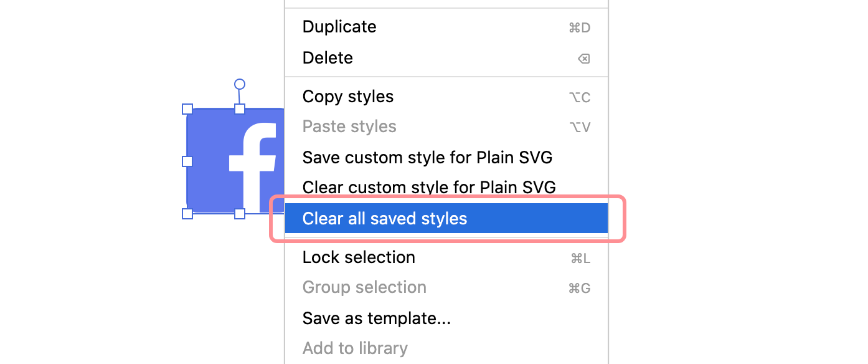Click the rotation handle above the Facebook icon
The image size is (868, 364).
click(239, 85)
